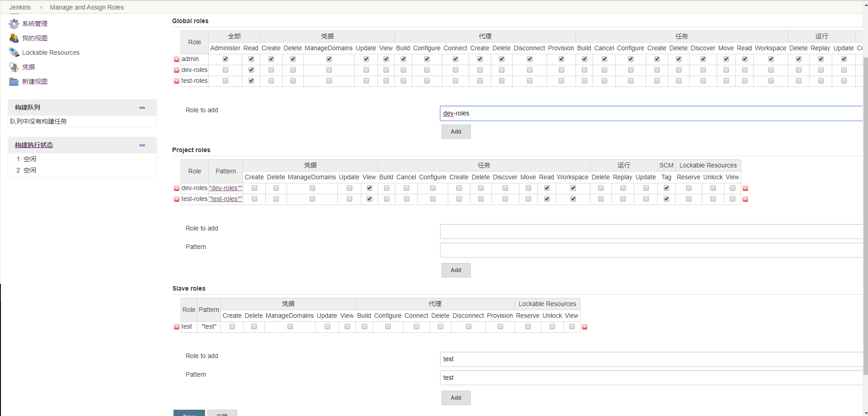Focus Global roles Role to add field
The width and height of the screenshot is (868, 416).
(x=651, y=114)
